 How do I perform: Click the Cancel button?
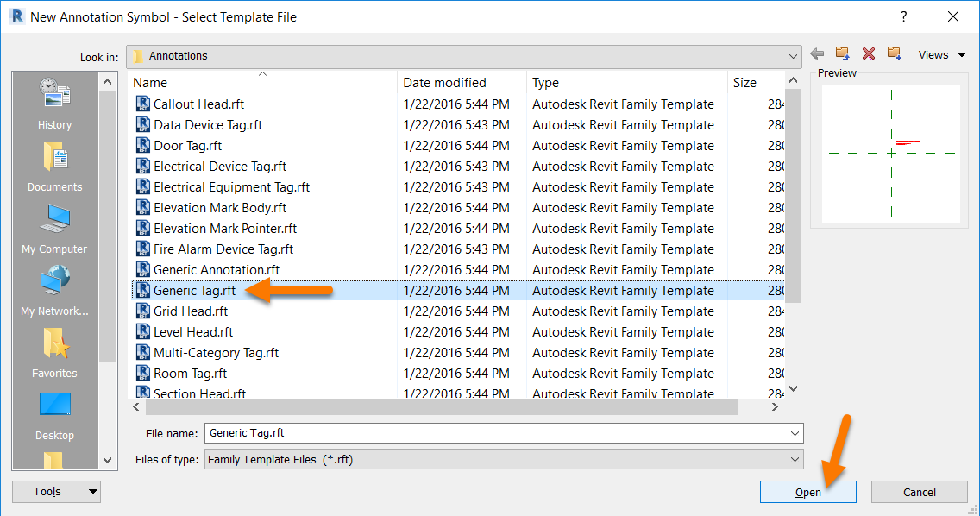coord(919,492)
